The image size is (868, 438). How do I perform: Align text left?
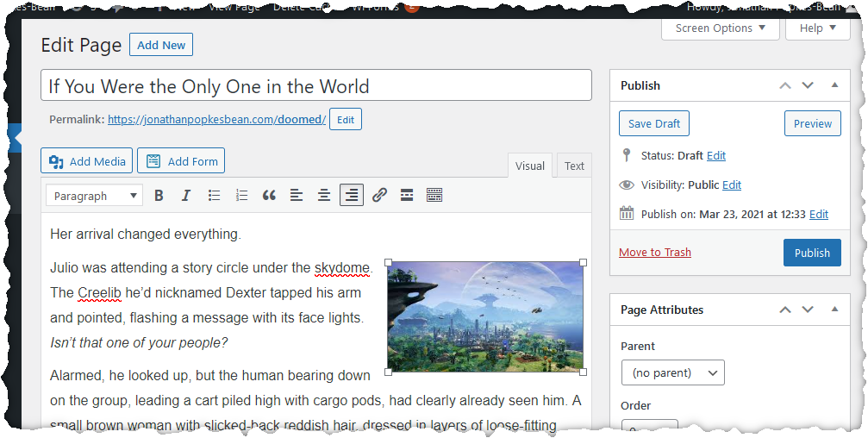[297, 196]
